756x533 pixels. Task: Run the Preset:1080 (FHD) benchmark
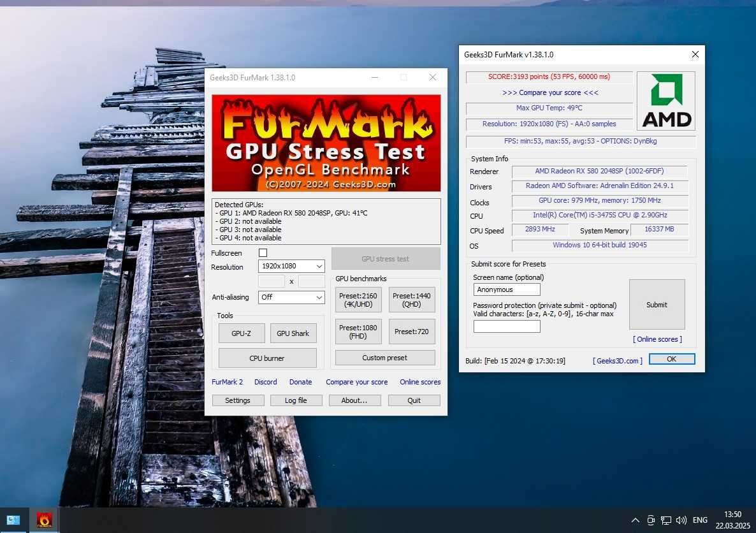pyautogui.click(x=358, y=332)
